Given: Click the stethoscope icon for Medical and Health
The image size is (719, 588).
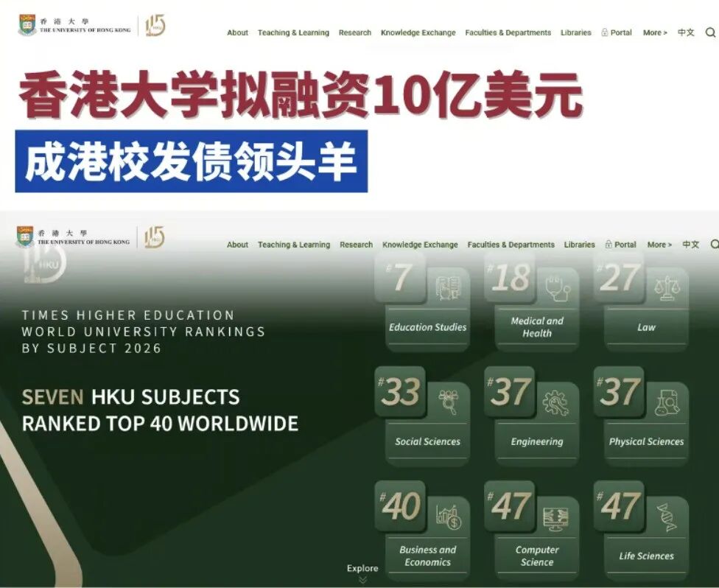Looking at the screenshot, I should pos(558,288).
